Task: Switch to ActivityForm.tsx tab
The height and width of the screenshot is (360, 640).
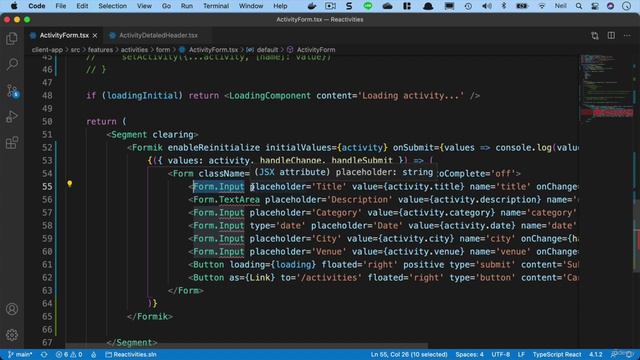Action: [64, 36]
